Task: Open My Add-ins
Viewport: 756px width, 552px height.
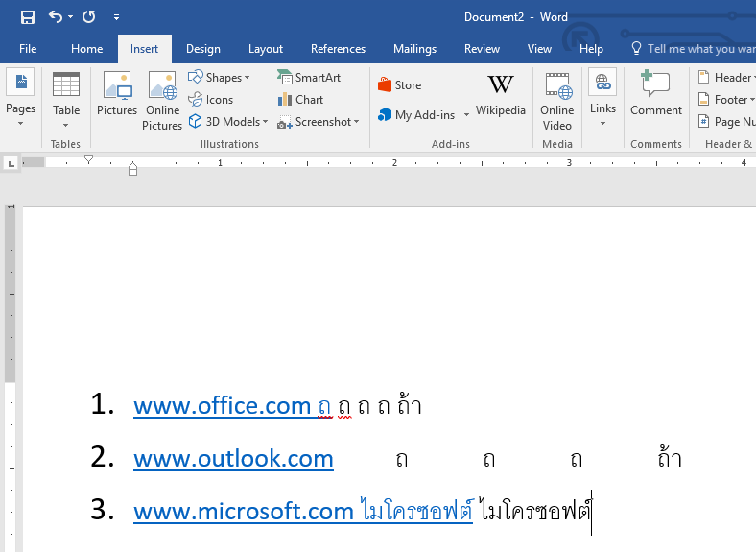Action: [x=416, y=115]
